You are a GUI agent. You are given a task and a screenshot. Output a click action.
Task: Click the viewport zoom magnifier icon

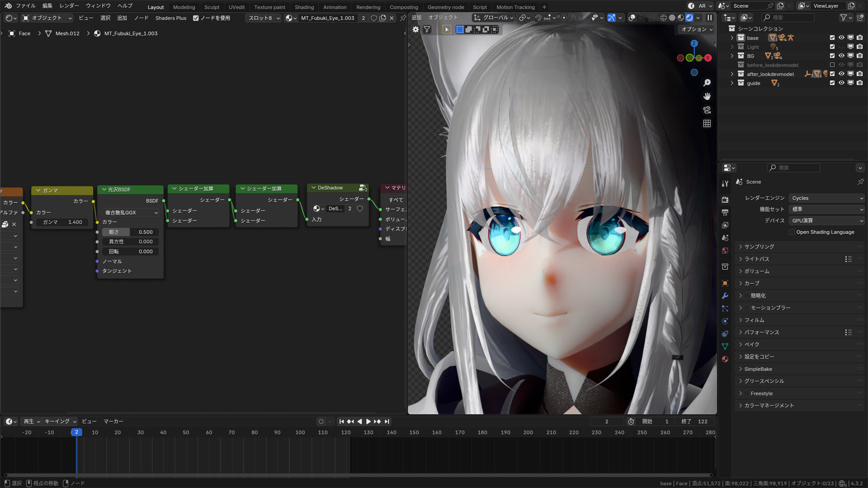pyautogui.click(x=707, y=83)
